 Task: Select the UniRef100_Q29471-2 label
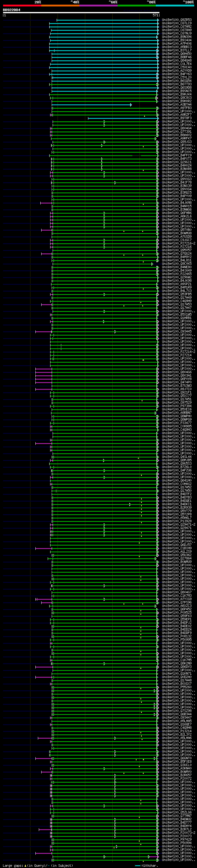[x=179, y=525]
